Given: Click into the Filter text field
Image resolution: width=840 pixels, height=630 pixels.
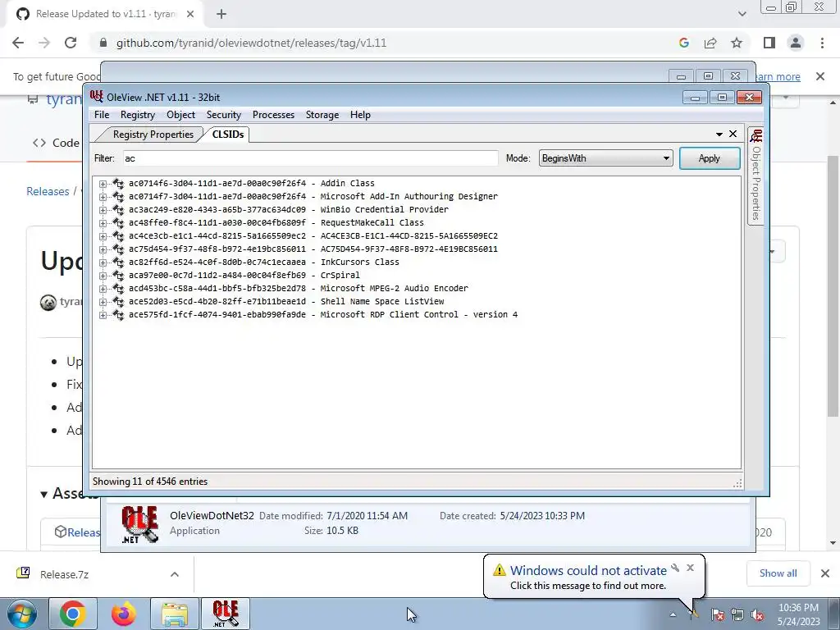Looking at the screenshot, I should pos(310,158).
